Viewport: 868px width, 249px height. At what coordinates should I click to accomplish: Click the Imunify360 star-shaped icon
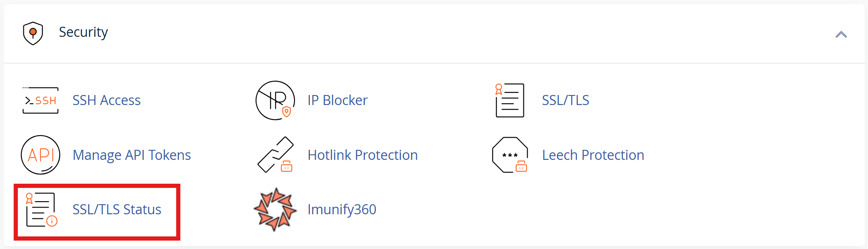click(275, 210)
